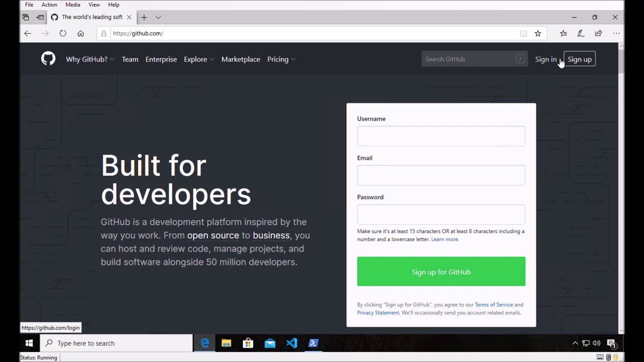Open the Mail app from the taskbar
Screen dimensions: 644x362
click(270, 343)
